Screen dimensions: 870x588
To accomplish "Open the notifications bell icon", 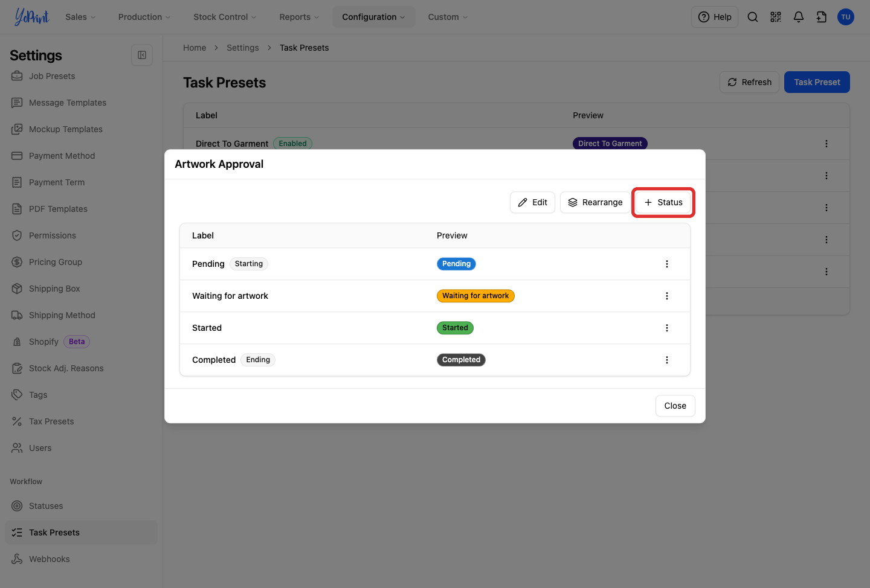I will (x=799, y=17).
